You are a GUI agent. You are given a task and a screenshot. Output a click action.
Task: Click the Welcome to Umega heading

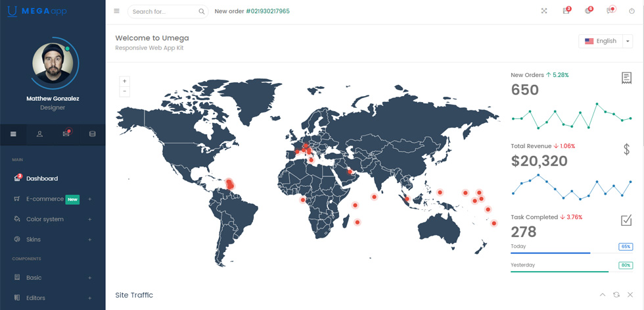[152, 38]
